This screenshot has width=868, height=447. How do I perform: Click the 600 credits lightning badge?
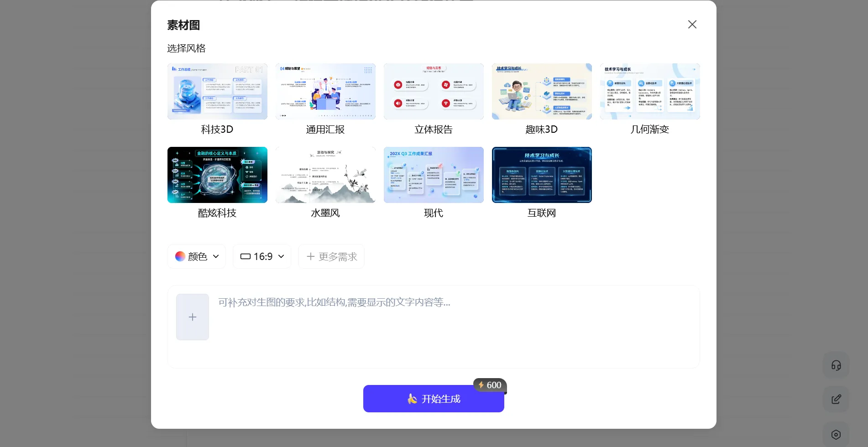pyautogui.click(x=490, y=385)
